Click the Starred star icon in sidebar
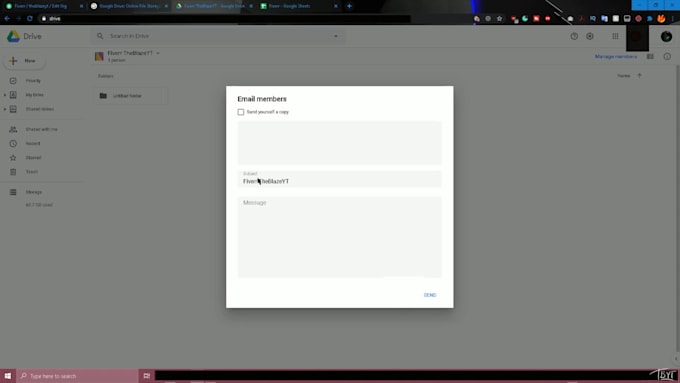This screenshot has height=383, width=680. coord(13,158)
